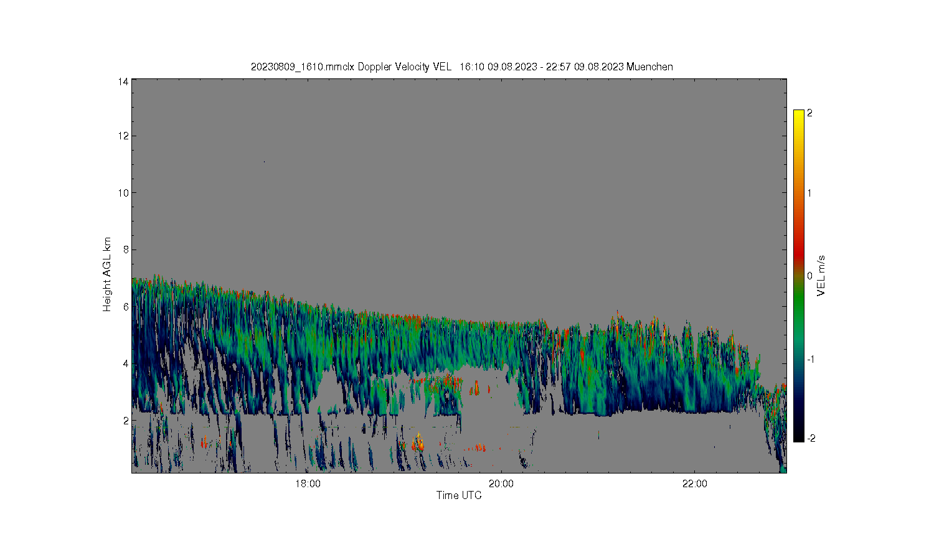Click the '8' height tick label
Viewport: 934px width, 560px height.
point(126,250)
